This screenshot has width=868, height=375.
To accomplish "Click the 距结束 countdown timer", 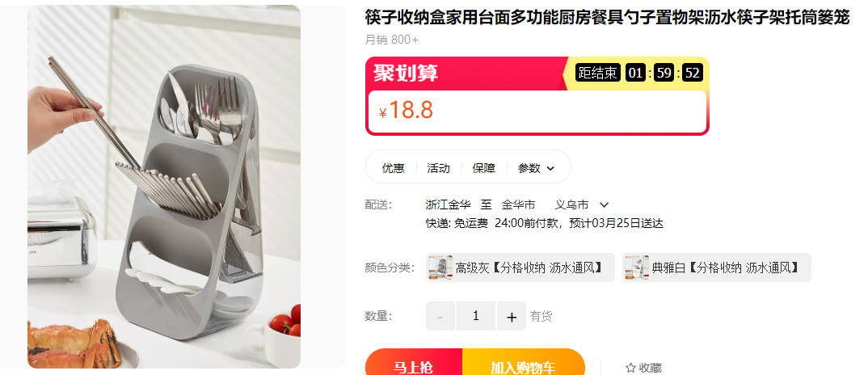I will coord(639,73).
